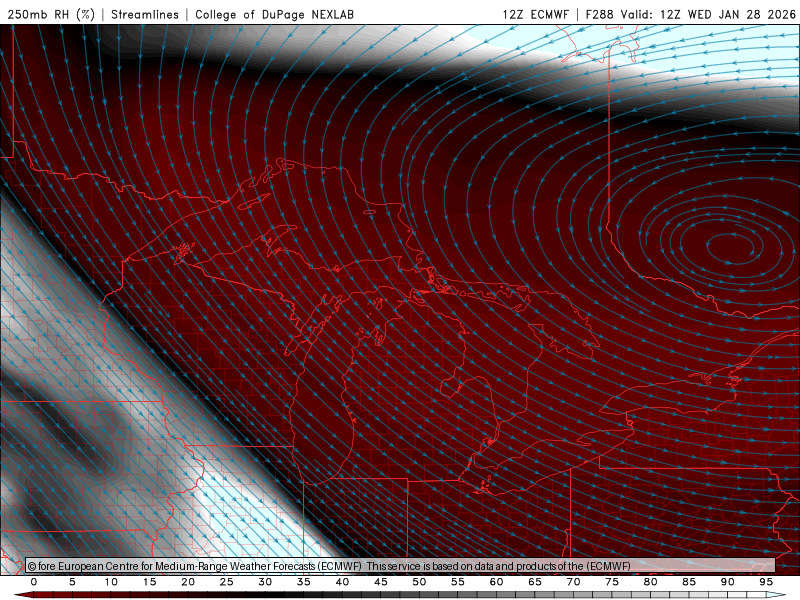Click the colorbar tick label "70"
This screenshot has height=600, width=800.
coord(573,582)
